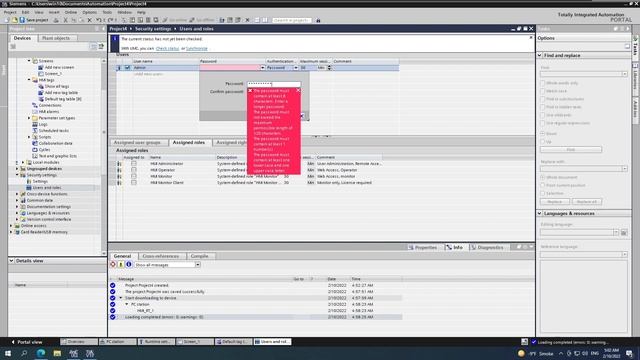Click the Go online toolbar button
This screenshot has height=360, width=640.
point(175,20)
